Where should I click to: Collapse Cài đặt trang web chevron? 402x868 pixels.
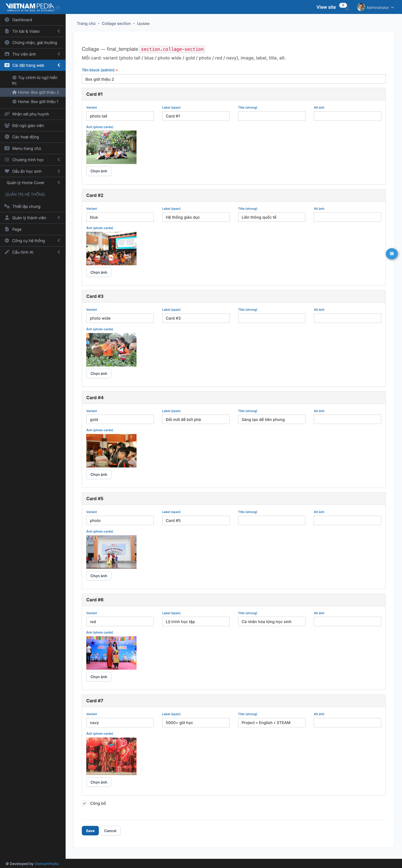[59, 65]
